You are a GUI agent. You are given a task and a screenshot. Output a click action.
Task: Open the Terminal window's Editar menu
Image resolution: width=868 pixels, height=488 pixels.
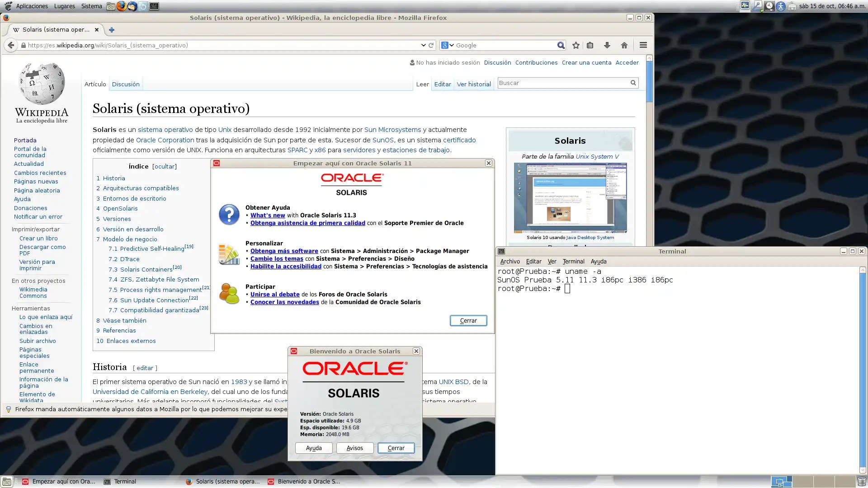(533, 261)
